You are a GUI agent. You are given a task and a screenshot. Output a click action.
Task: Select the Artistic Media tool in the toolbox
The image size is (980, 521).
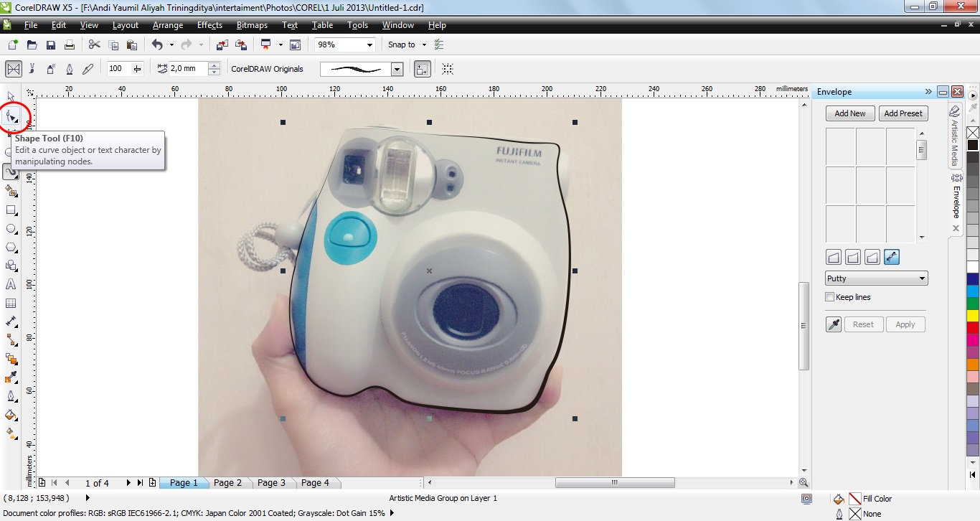tap(11, 172)
